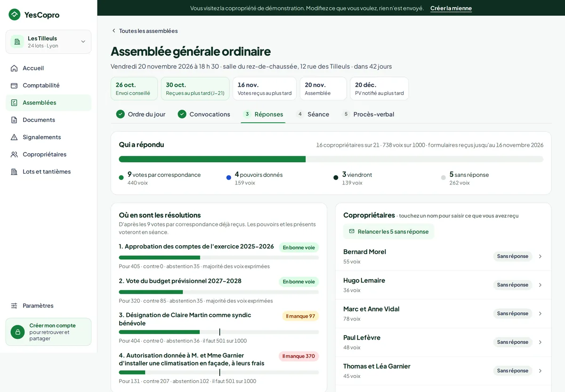Expand Thomas et Léa Garnier's row chevron

click(x=540, y=371)
